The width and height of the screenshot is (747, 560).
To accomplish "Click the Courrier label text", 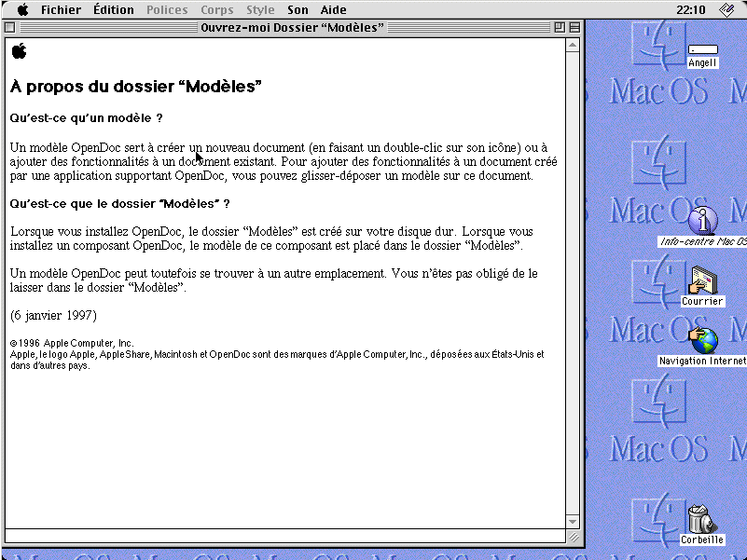I will click(x=702, y=301).
